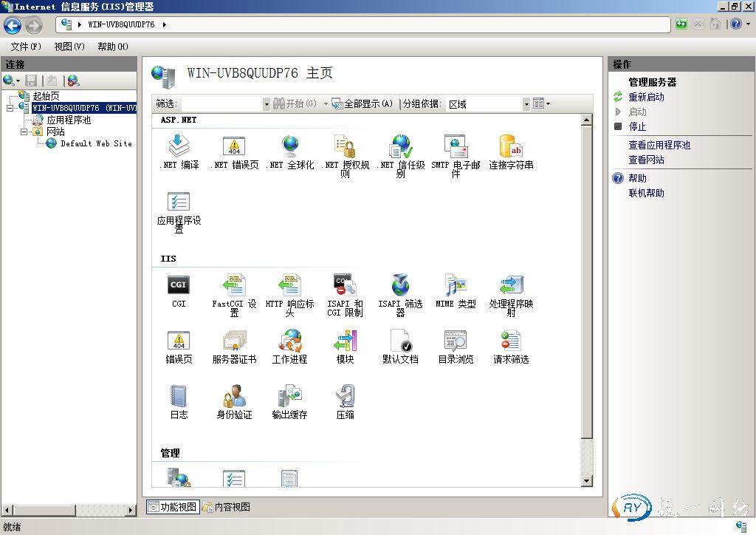
Task: Click the 查看应用程序池 link
Action: (659, 145)
